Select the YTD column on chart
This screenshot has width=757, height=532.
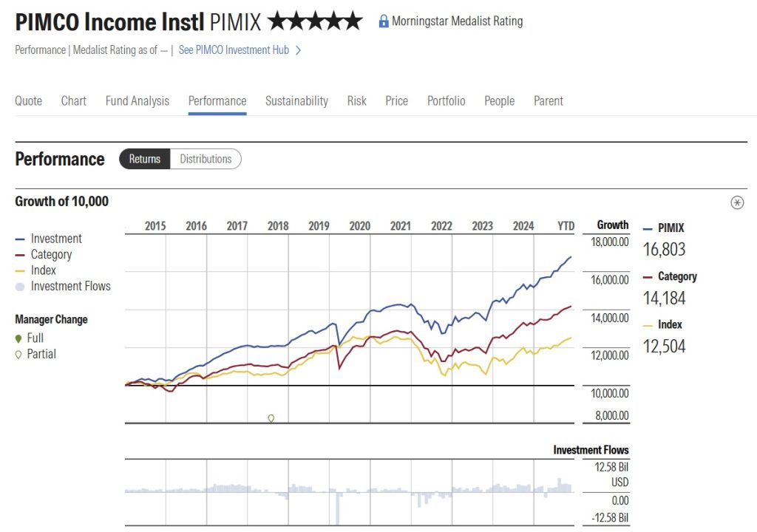pyautogui.click(x=566, y=226)
